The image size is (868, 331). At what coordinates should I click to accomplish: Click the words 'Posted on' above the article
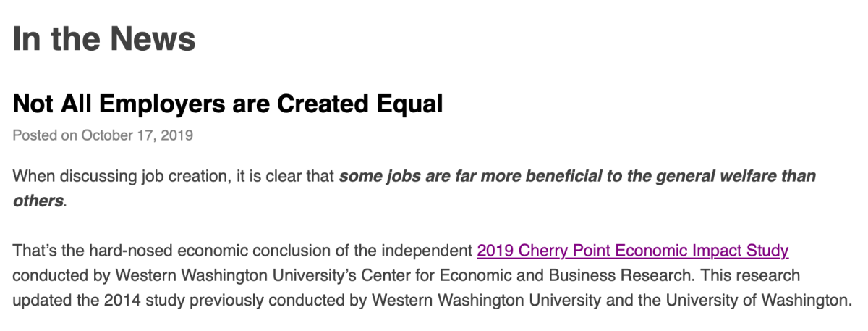(x=45, y=135)
